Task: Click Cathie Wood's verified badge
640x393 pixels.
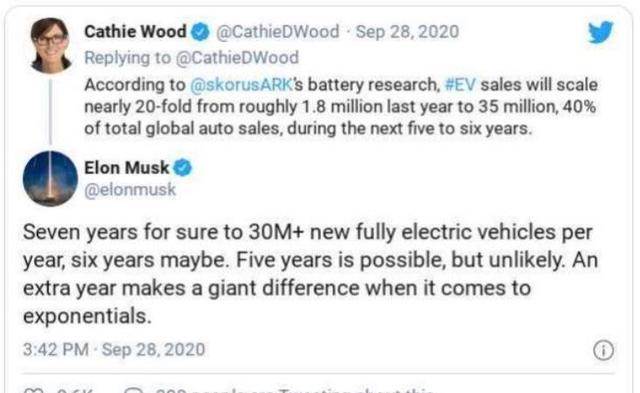Action: (x=200, y=32)
